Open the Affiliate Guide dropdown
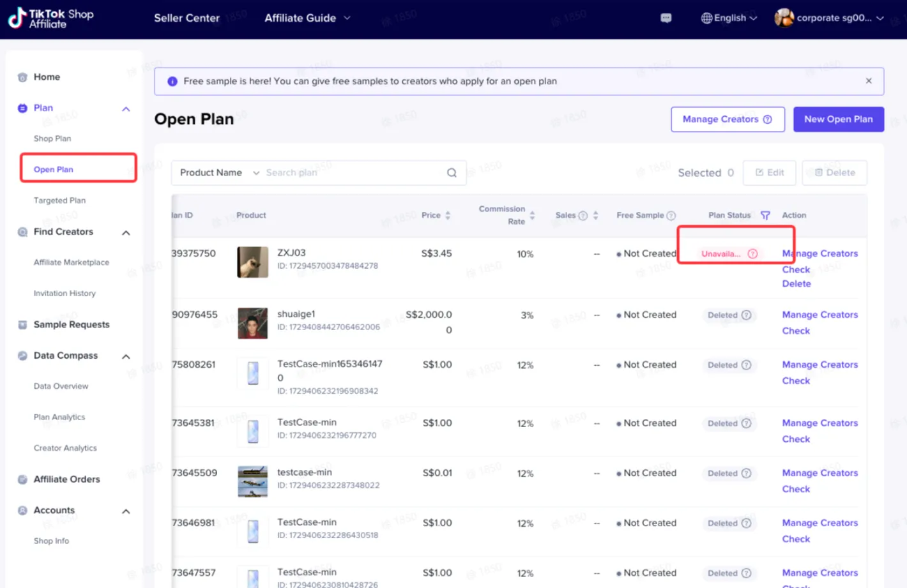 pos(307,18)
